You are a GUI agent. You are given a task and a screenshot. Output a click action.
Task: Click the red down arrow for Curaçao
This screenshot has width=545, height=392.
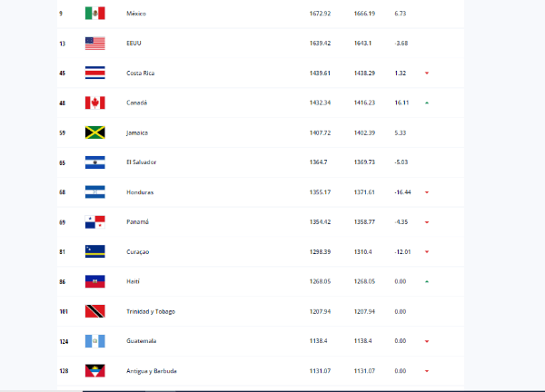(x=427, y=252)
